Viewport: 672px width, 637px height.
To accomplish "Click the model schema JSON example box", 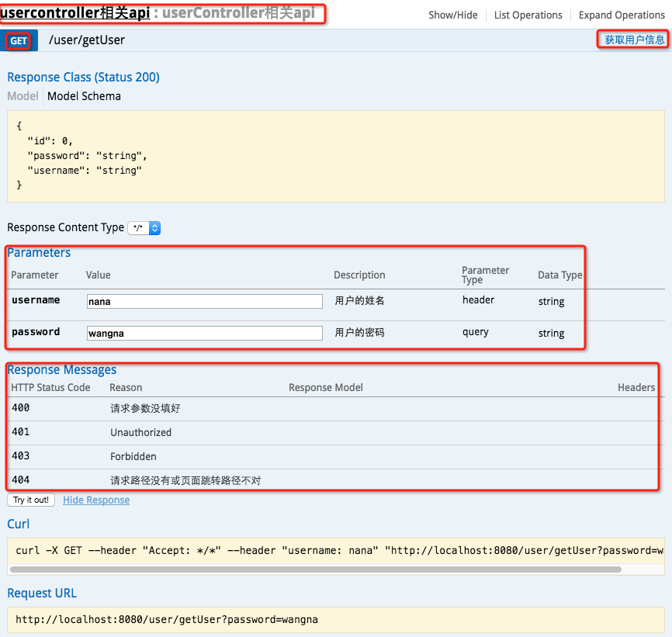I will click(335, 155).
